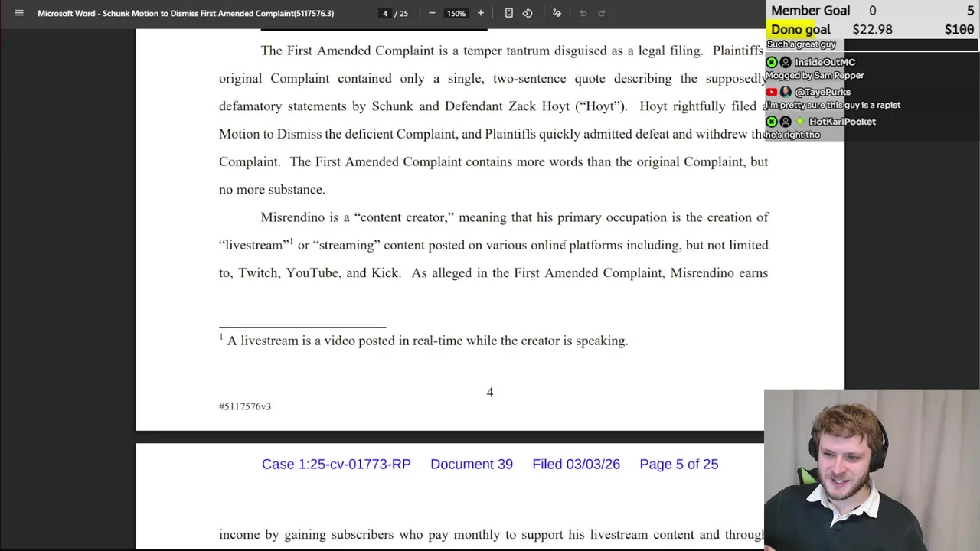This screenshot has height=551, width=980.
Task: Click the YouTube icon beside @TayePurks
Action: pyautogui.click(x=772, y=92)
